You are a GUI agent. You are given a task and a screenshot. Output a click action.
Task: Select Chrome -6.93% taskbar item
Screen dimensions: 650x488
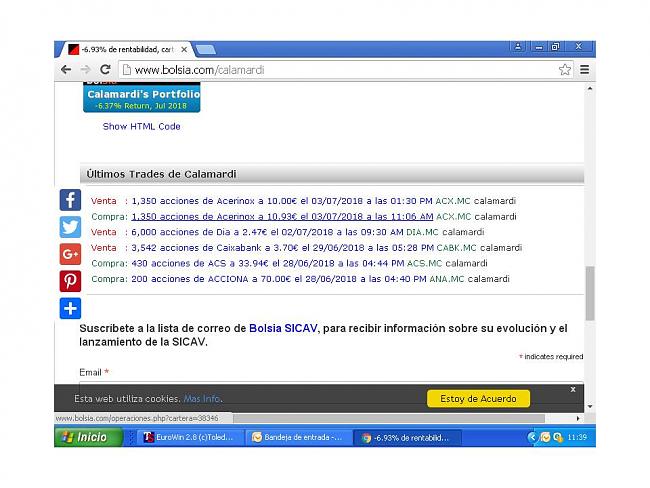(x=407, y=437)
